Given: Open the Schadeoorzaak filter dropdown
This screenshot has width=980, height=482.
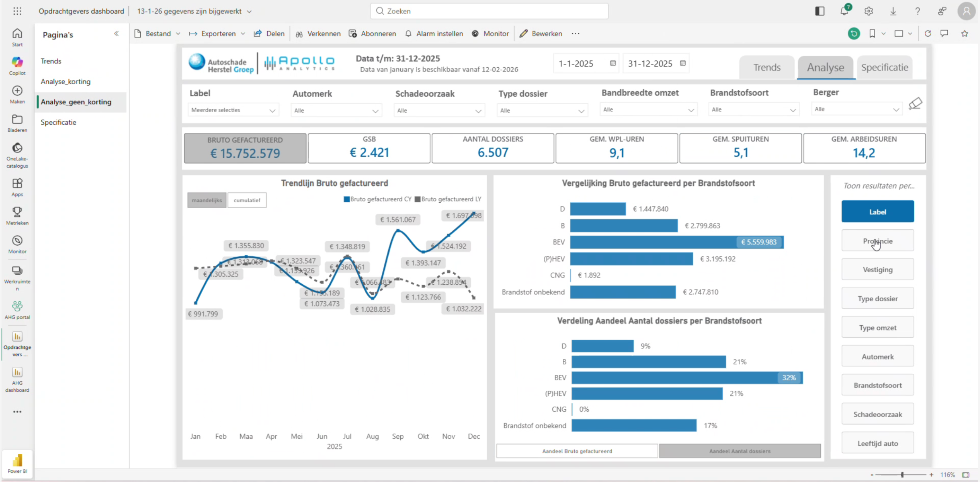Looking at the screenshot, I should [x=439, y=111].
